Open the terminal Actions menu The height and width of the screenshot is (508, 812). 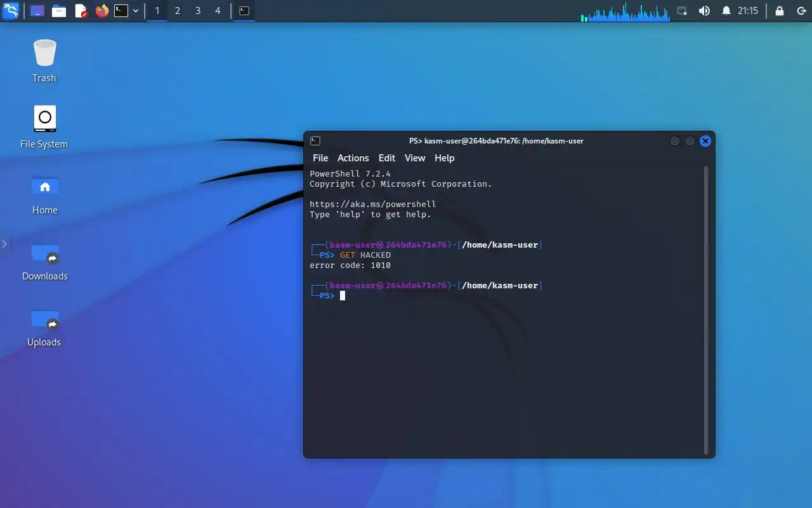[x=353, y=158]
